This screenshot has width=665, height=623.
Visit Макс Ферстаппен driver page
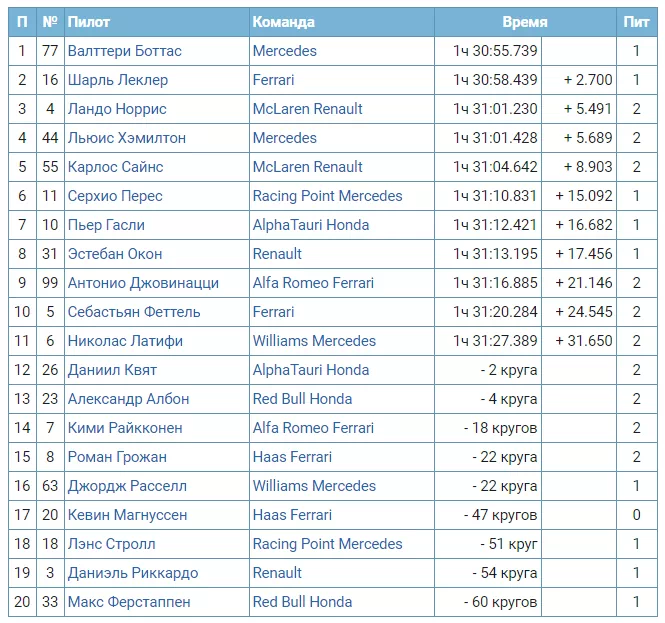click(129, 602)
